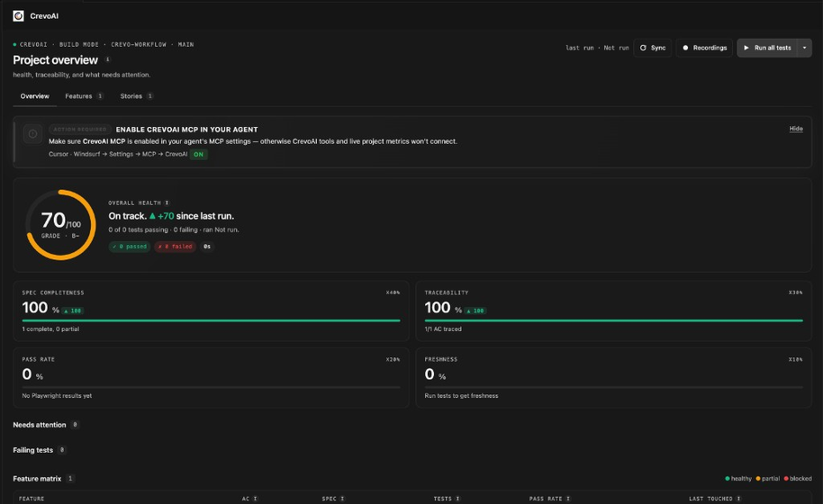
Task: Click the 70/100 health score ring
Action: point(61,225)
